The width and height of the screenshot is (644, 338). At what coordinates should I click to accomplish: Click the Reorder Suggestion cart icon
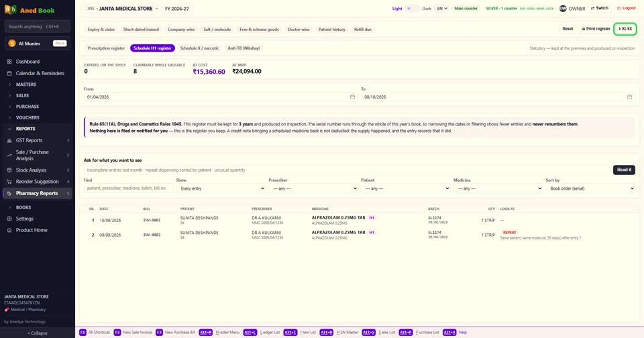(9, 182)
